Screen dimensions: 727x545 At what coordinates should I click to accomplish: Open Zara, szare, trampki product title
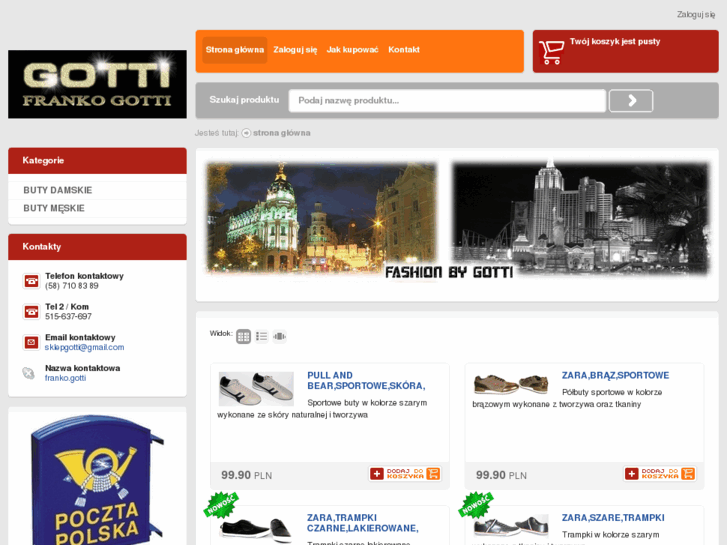click(613, 518)
